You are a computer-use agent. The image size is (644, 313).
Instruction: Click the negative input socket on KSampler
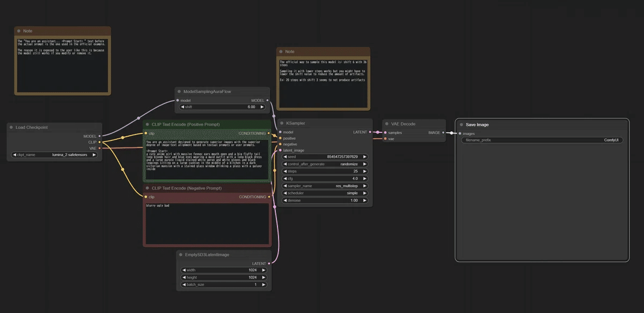click(x=280, y=144)
